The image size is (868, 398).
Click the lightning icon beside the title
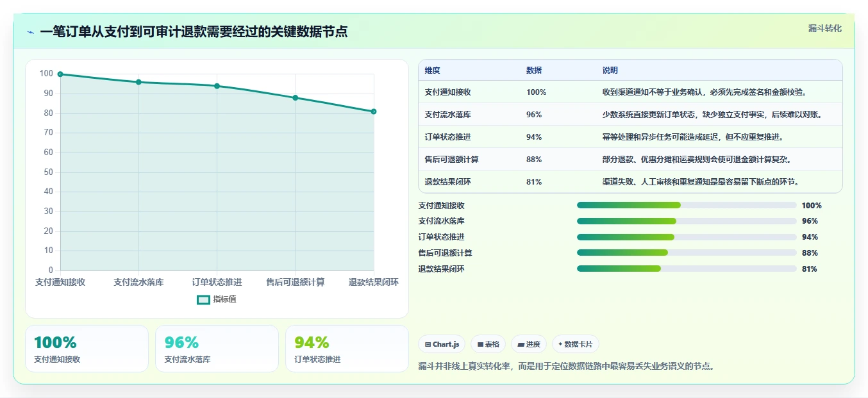[30, 32]
